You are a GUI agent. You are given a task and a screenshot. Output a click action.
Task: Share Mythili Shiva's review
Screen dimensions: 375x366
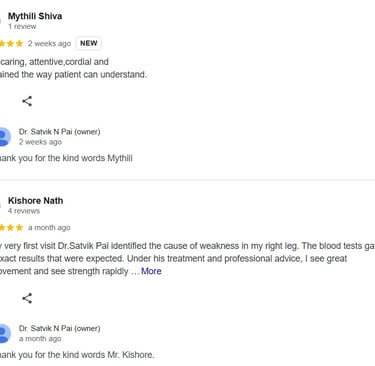[x=27, y=101]
